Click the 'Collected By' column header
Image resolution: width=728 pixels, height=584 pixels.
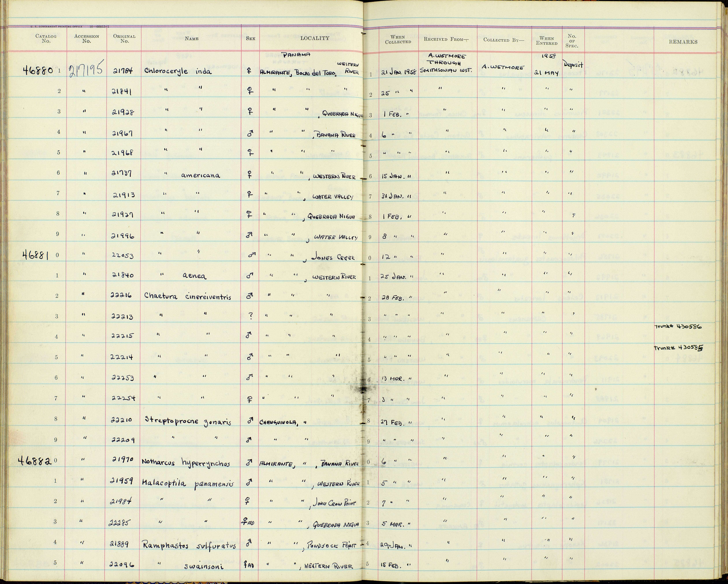(x=504, y=40)
